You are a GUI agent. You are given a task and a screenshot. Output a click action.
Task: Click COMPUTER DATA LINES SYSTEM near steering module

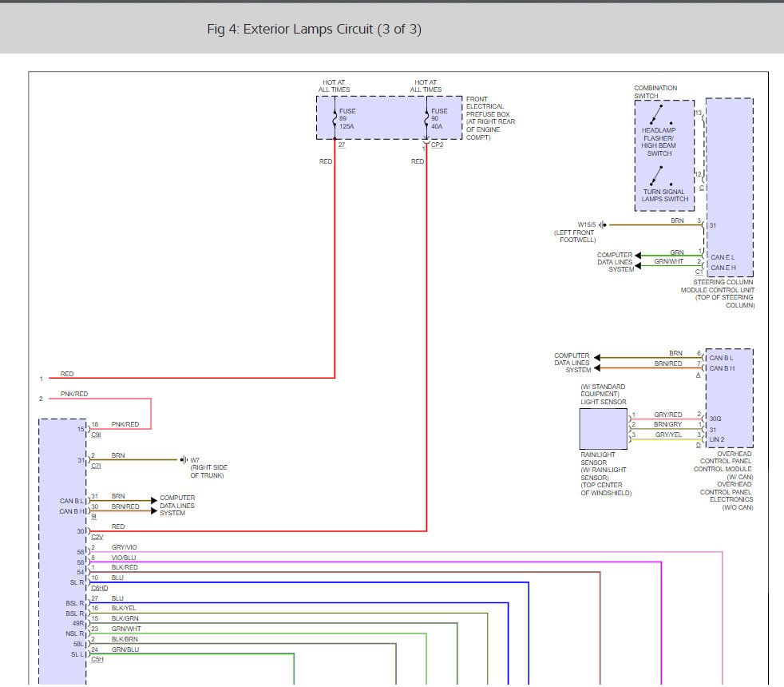tap(615, 262)
